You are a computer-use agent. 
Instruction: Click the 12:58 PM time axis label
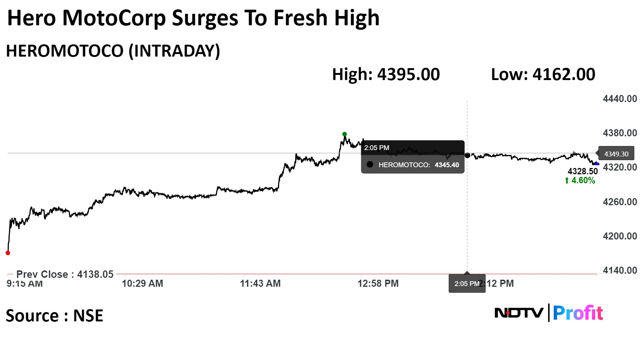point(378,284)
